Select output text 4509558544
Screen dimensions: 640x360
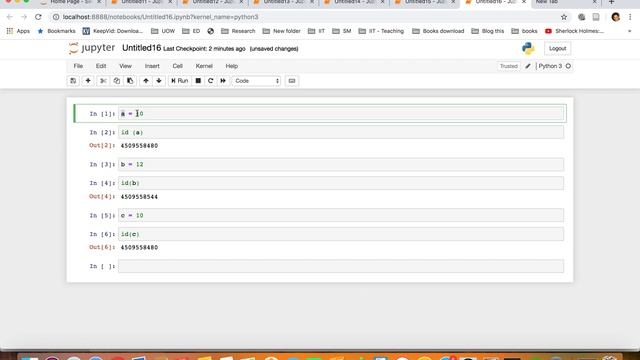(139, 197)
